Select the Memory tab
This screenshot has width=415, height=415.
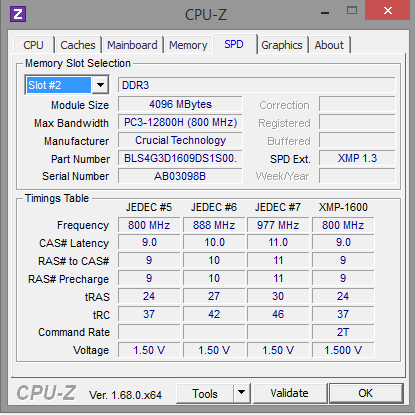pyautogui.click(x=188, y=45)
